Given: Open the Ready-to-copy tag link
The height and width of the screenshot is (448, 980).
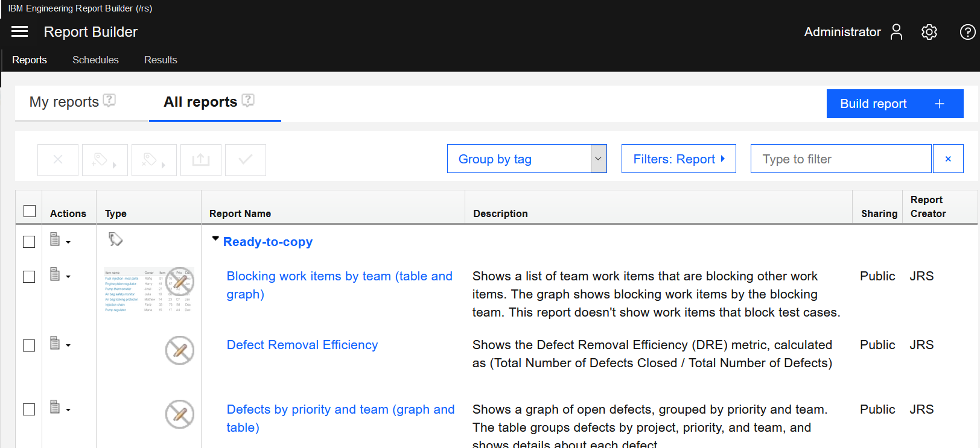Looking at the screenshot, I should [x=268, y=242].
